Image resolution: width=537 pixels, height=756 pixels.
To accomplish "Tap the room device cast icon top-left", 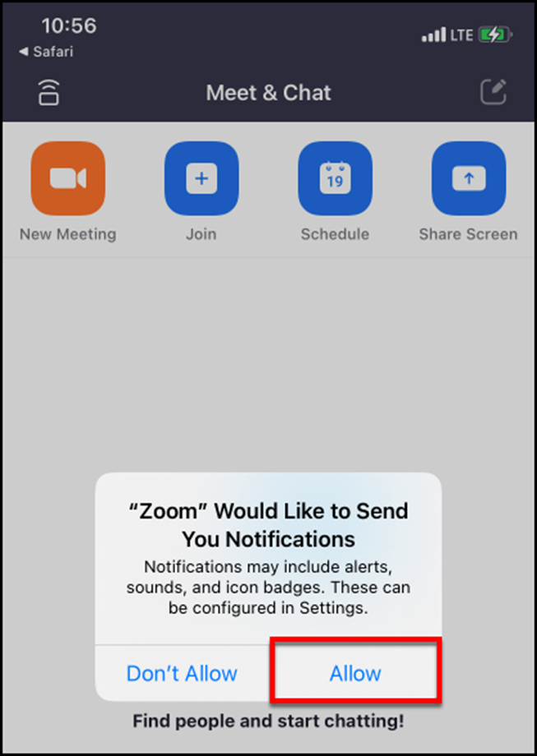I will point(49,92).
